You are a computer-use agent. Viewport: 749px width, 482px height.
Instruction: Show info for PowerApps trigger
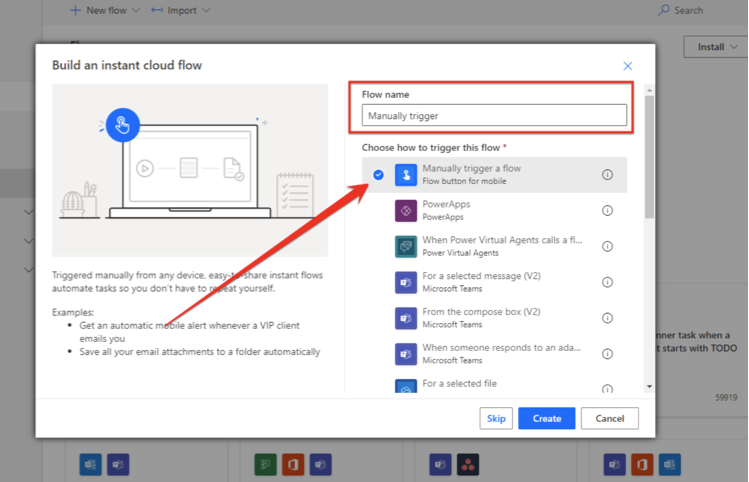pos(607,211)
